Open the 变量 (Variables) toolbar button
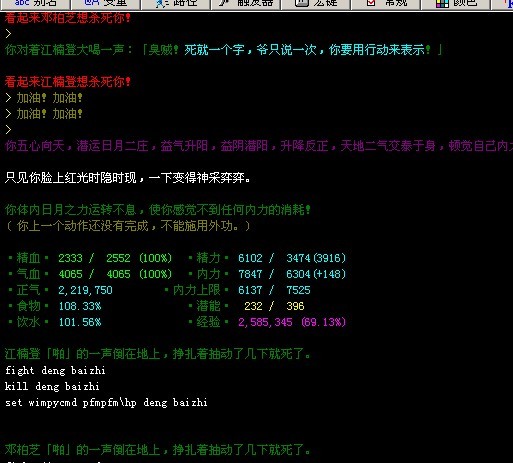Image resolution: width=513 pixels, height=463 pixels. [105, 4]
